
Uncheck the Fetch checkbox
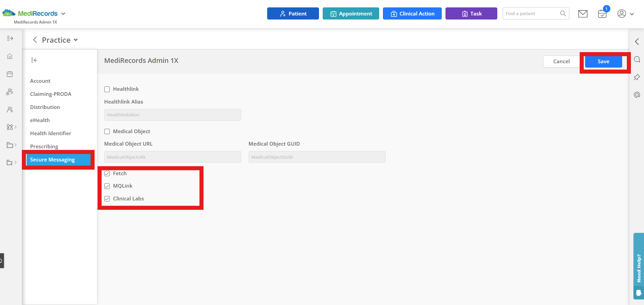107,174
